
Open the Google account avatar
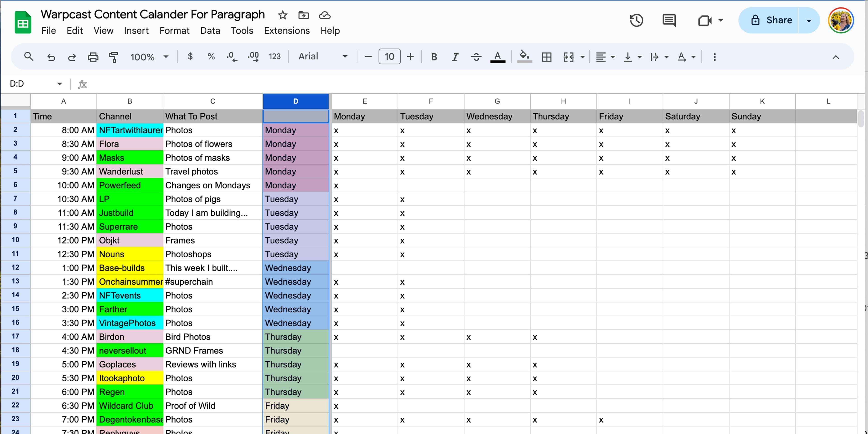(841, 20)
